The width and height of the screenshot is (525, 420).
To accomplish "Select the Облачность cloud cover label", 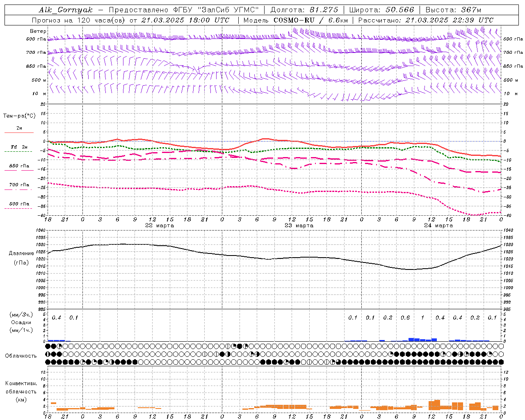I will 21,356.
